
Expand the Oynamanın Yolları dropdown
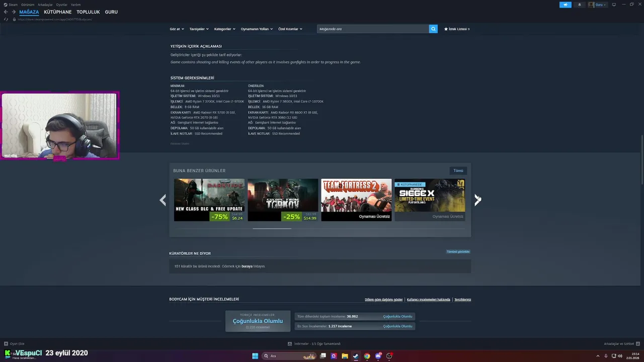[x=257, y=29]
